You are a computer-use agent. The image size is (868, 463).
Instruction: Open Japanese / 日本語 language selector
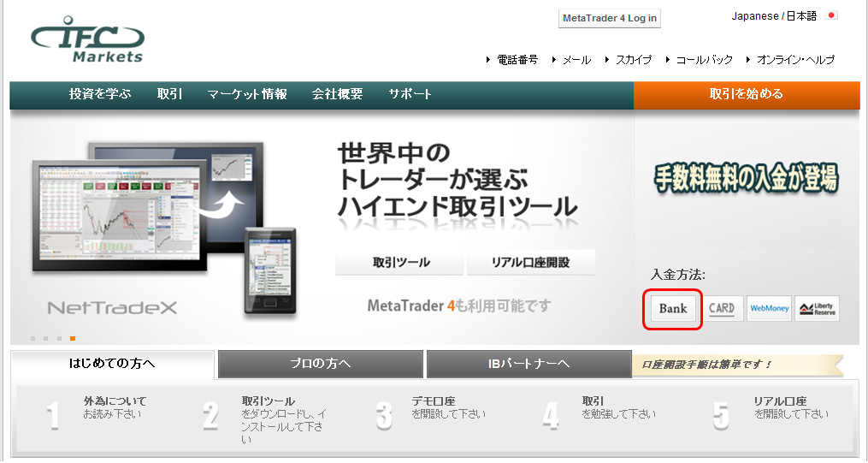tap(774, 16)
